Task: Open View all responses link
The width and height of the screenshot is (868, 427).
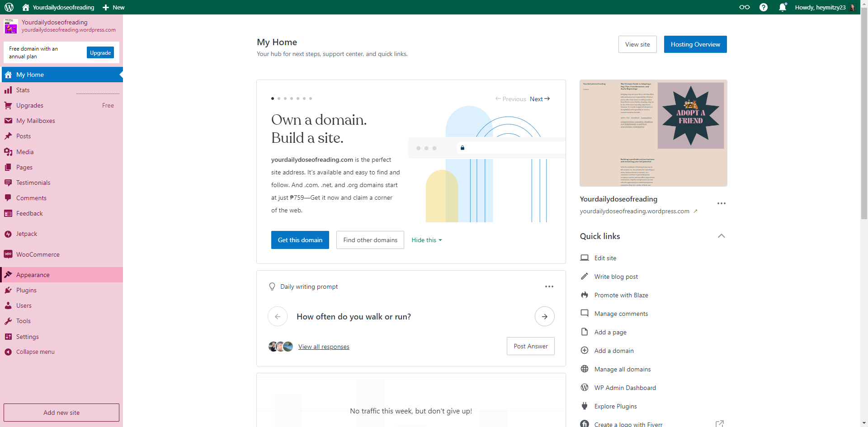Action: coord(324,347)
